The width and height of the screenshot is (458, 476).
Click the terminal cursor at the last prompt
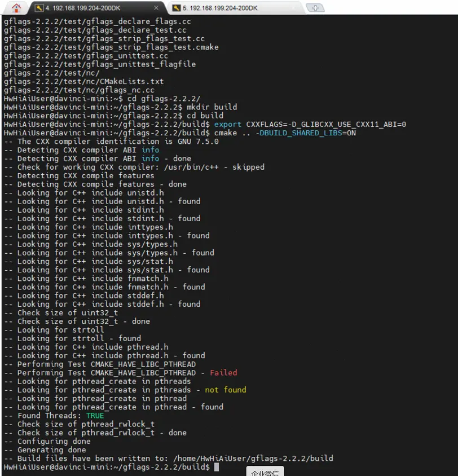pos(216,467)
